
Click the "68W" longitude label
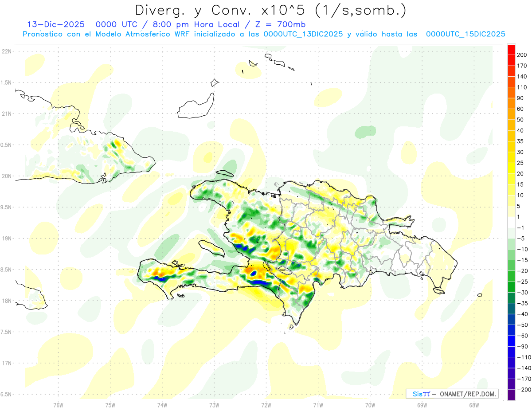click(x=474, y=405)
